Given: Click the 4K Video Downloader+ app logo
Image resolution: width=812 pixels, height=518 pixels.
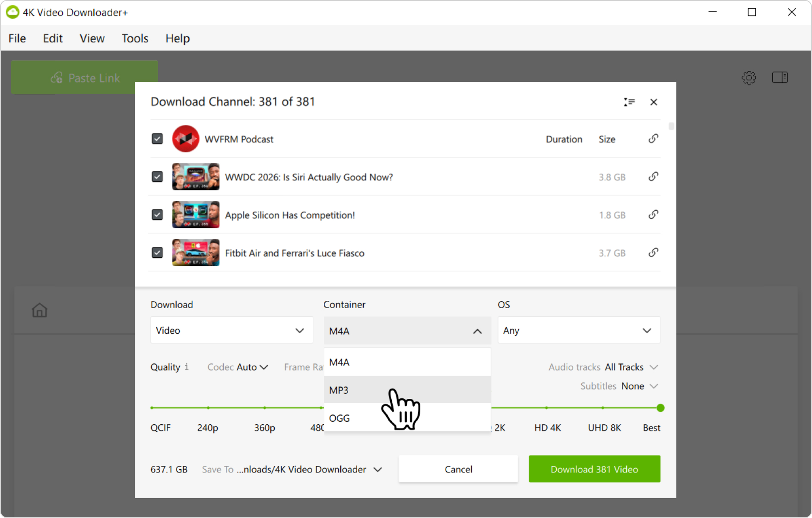Looking at the screenshot, I should point(13,12).
